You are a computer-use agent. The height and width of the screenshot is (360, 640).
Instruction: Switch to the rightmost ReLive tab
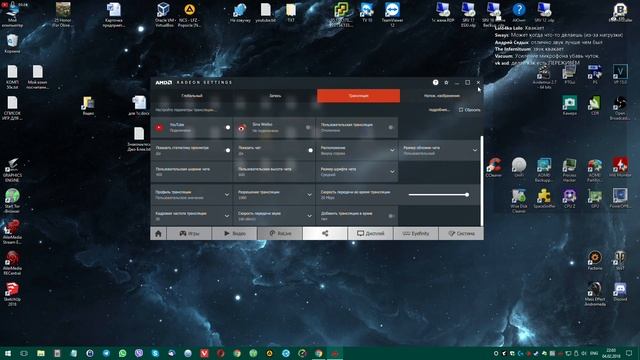click(x=442, y=96)
